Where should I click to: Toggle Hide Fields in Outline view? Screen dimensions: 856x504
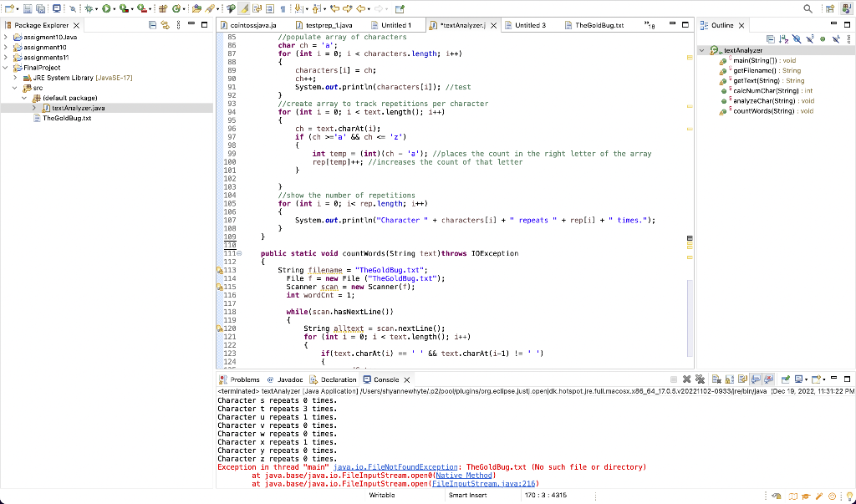click(795, 39)
